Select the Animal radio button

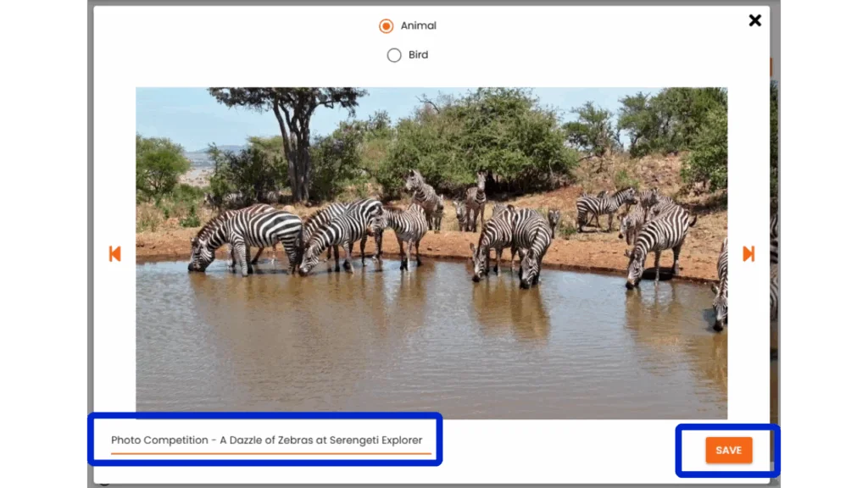point(386,26)
